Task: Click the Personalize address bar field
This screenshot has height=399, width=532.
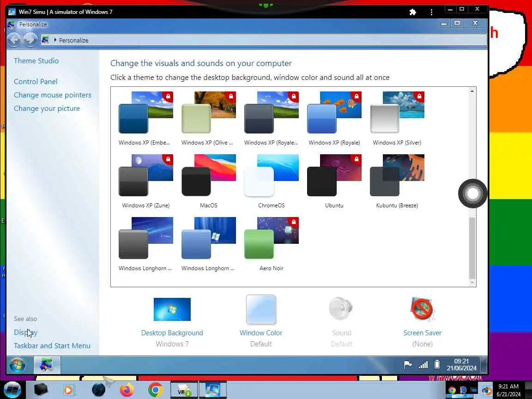Action: 264,40
